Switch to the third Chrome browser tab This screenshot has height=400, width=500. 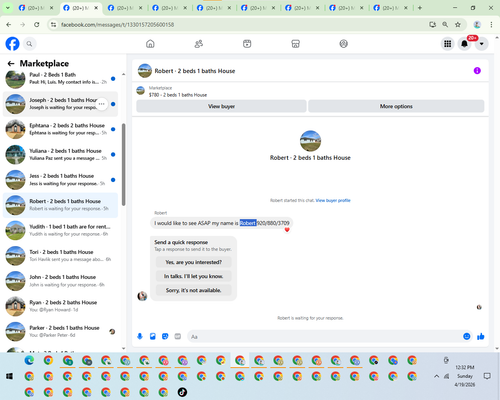coord(125,8)
